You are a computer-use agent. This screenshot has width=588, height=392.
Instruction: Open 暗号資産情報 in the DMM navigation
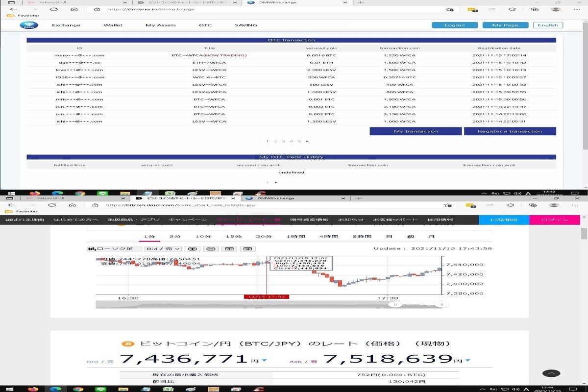pos(308,220)
